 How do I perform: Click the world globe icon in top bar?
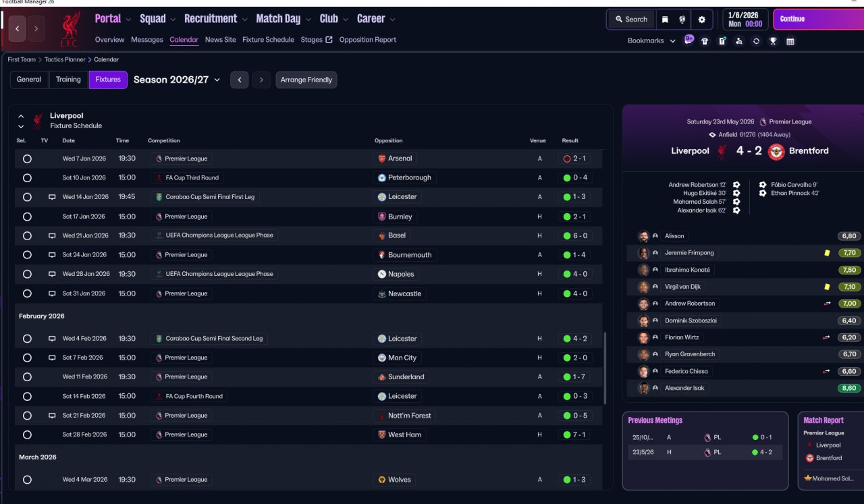[x=682, y=20]
